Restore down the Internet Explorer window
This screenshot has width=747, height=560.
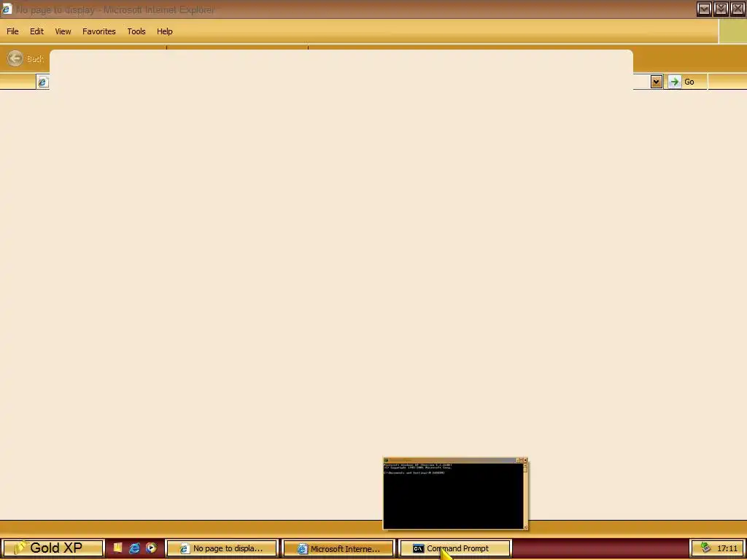pyautogui.click(x=721, y=9)
